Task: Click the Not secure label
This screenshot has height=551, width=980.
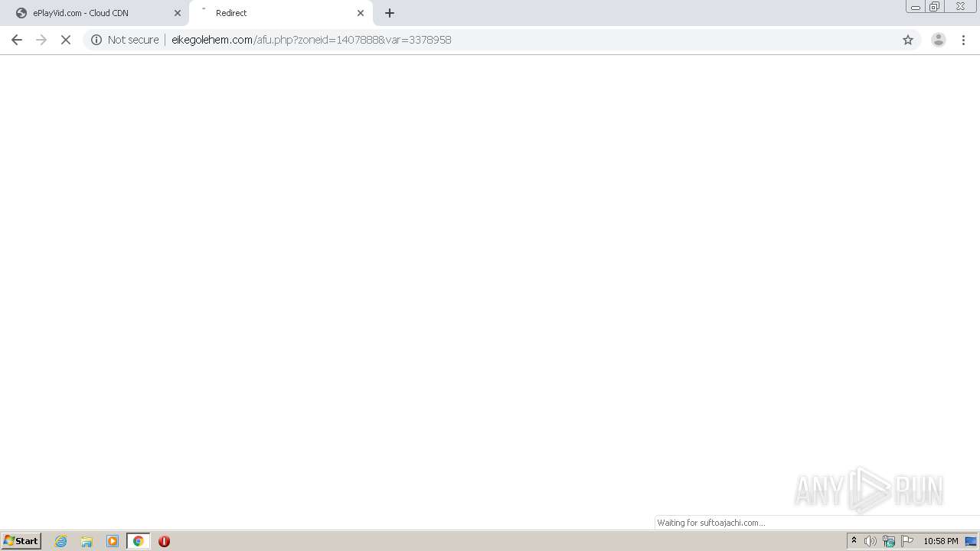Action: click(133, 40)
